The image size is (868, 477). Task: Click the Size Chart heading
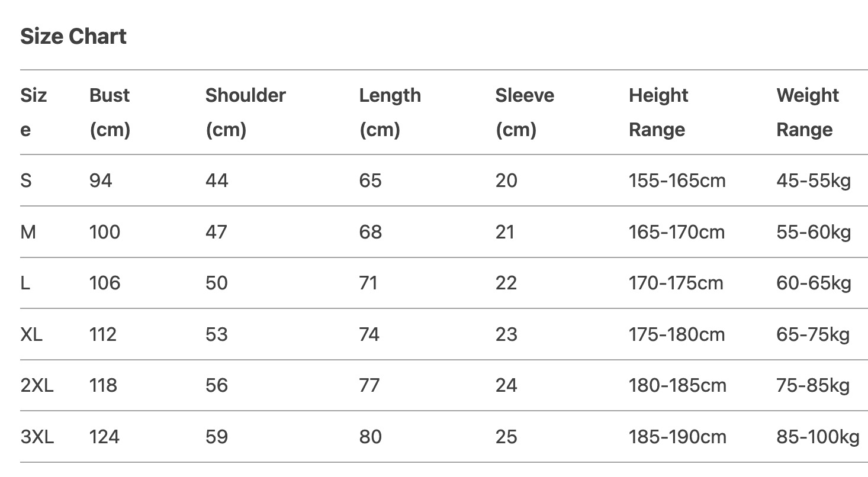[73, 37]
